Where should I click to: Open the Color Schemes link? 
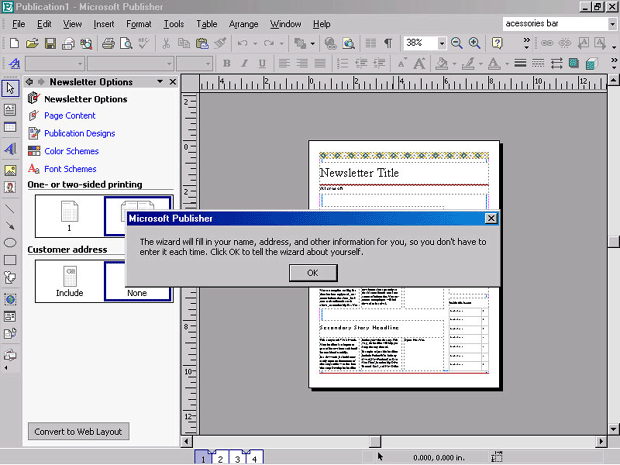[71, 151]
